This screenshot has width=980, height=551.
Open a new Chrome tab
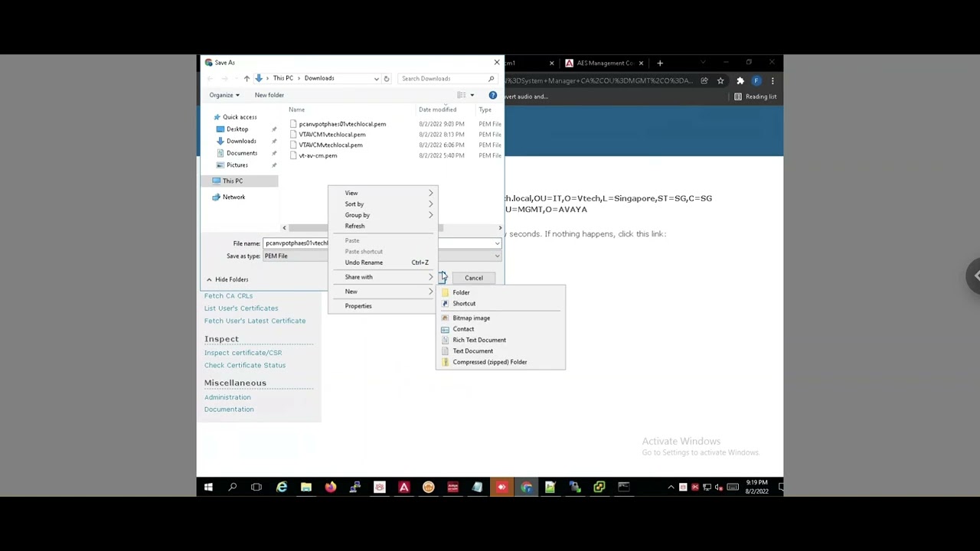pyautogui.click(x=660, y=63)
